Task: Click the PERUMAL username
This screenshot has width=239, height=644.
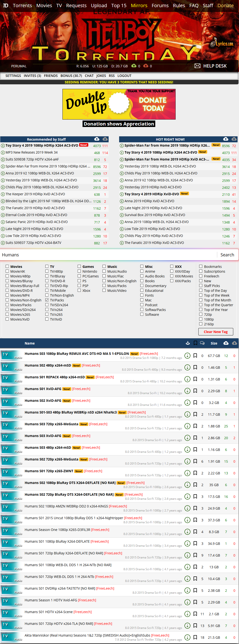Action: point(19,66)
